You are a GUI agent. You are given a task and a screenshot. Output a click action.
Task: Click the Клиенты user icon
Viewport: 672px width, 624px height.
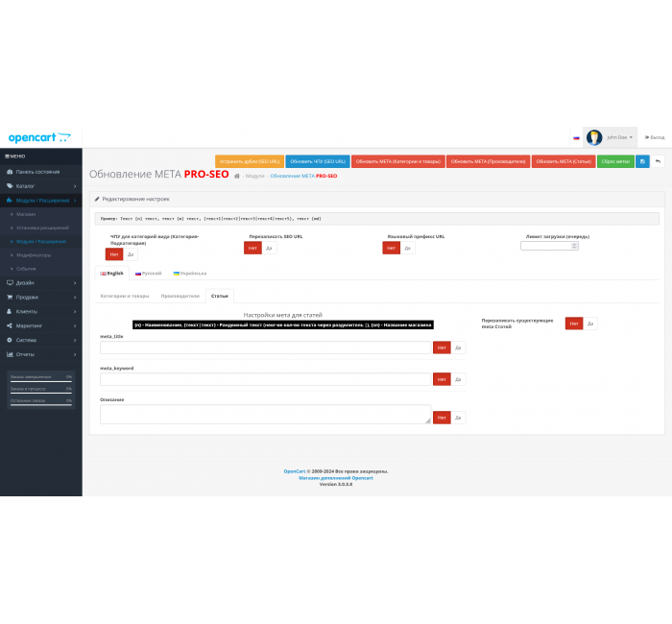pyautogui.click(x=10, y=312)
